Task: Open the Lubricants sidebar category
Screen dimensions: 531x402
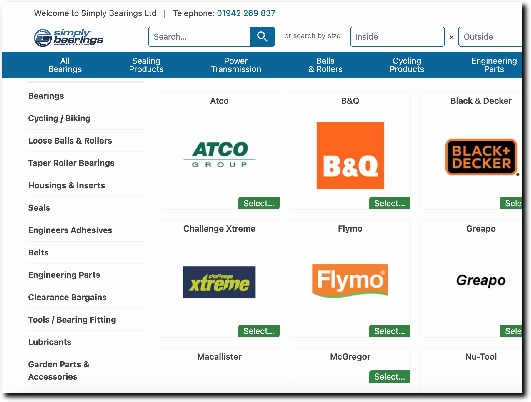Action: pos(50,342)
